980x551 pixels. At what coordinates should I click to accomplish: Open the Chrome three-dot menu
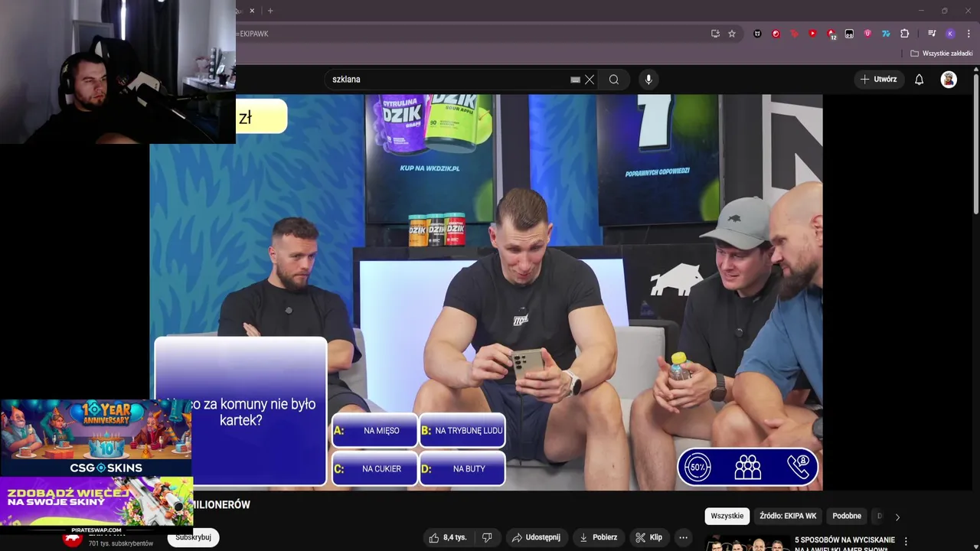(x=969, y=34)
